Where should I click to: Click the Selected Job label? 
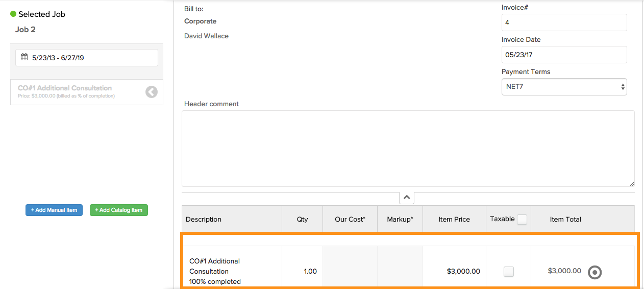pos(42,14)
